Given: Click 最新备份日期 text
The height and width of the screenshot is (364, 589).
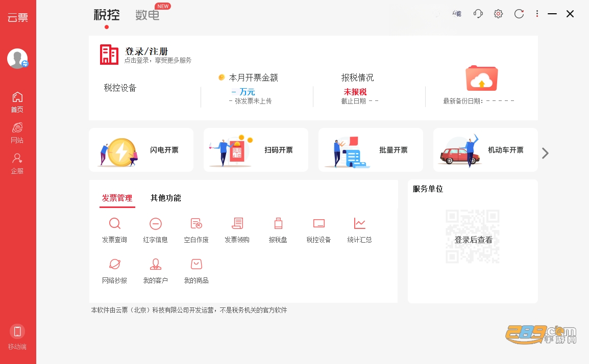Looking at the screenshot, I should coord(479,101).
